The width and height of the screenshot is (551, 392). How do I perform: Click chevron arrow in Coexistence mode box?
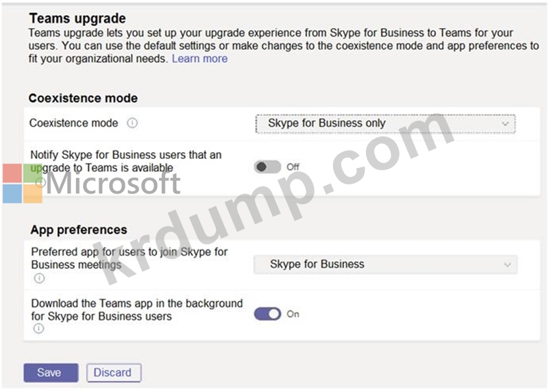(505, 124)
